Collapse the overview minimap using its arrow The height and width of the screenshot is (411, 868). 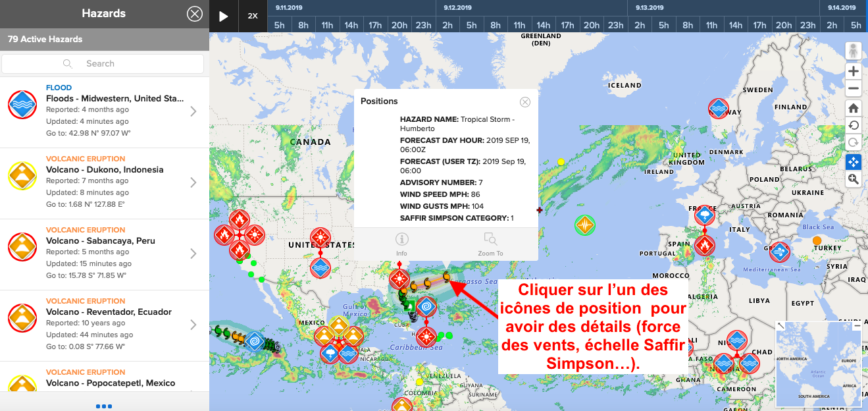pyautogui.click(x=781, y=325)
